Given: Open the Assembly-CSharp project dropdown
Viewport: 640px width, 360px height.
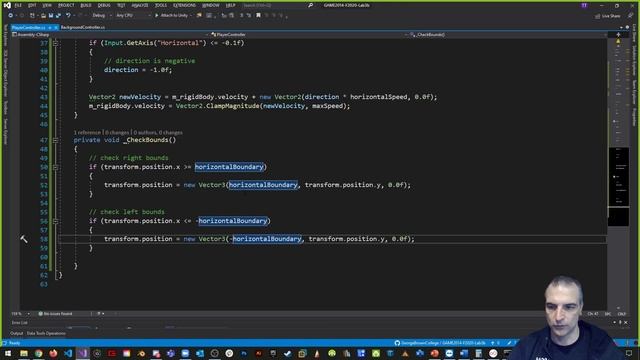Looking at the screenshot, I should click(x=110, y=35).
